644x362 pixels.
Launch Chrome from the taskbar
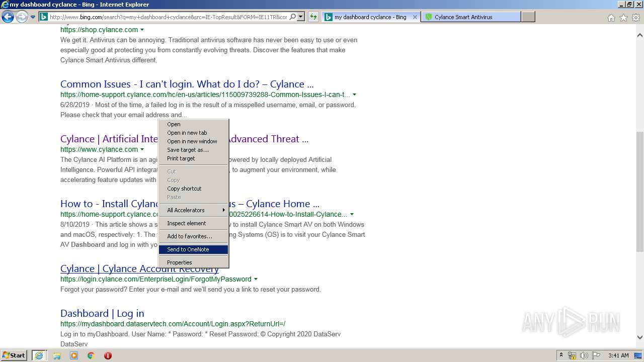(91, 355)
